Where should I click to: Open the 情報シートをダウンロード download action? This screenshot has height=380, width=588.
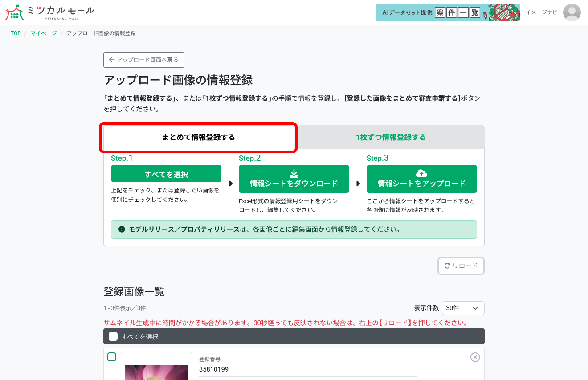click(x=294, y=179)
